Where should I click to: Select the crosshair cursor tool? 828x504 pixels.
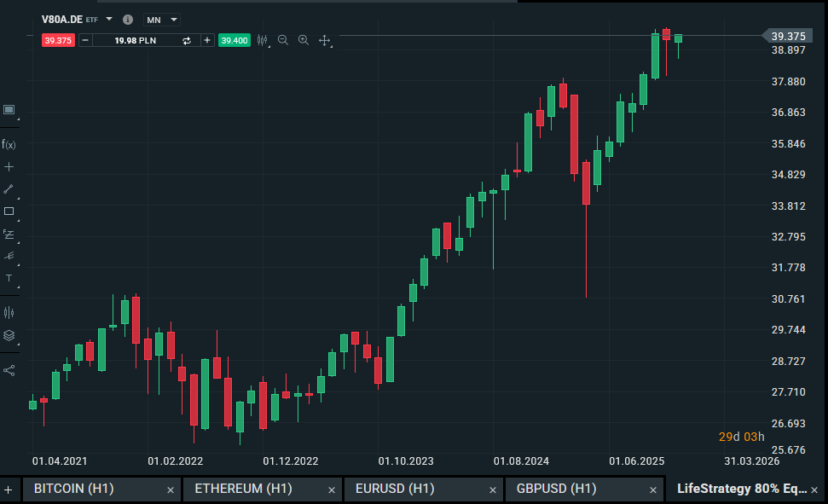9,166
